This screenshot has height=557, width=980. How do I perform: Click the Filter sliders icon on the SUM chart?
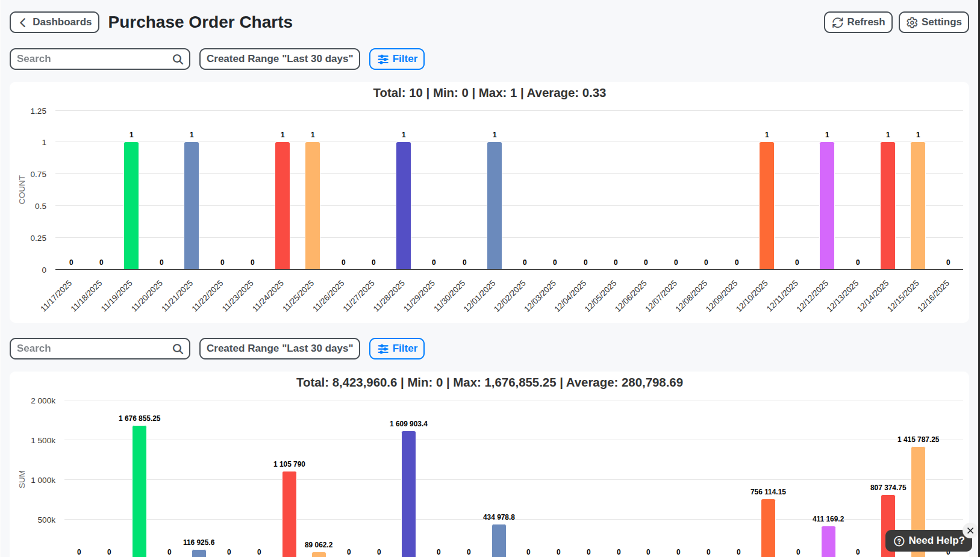384,349
